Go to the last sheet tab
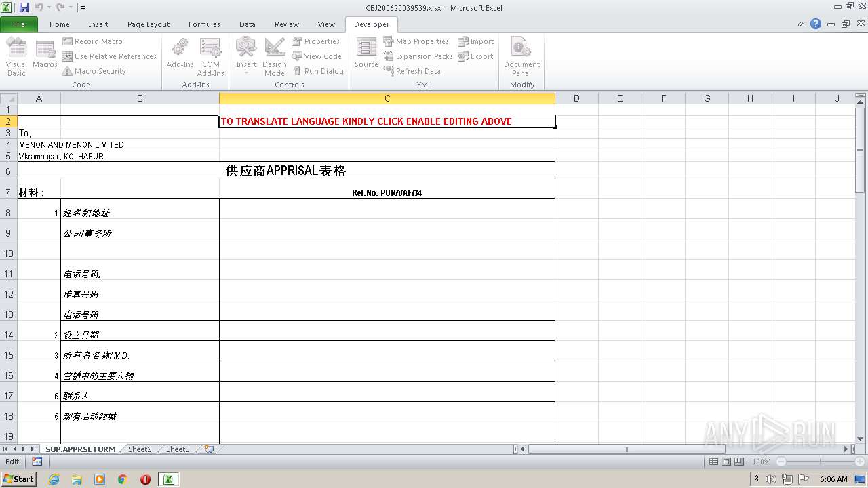This screenshot has width=868, height=488. (x=34, y=449)
